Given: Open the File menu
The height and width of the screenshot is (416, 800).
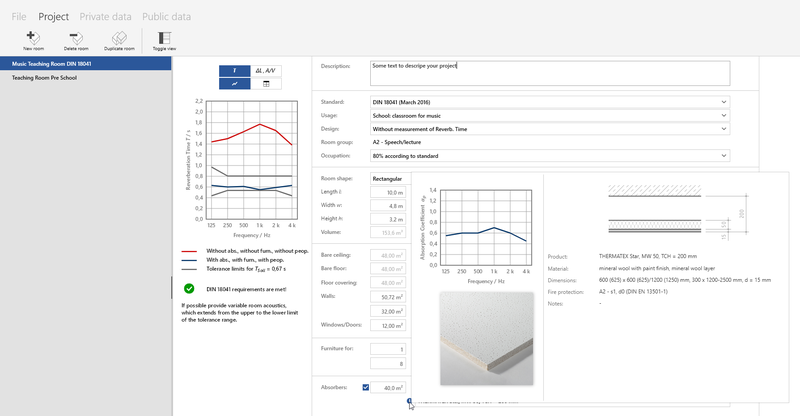Looking at the screenshot, I should [17, 17].
